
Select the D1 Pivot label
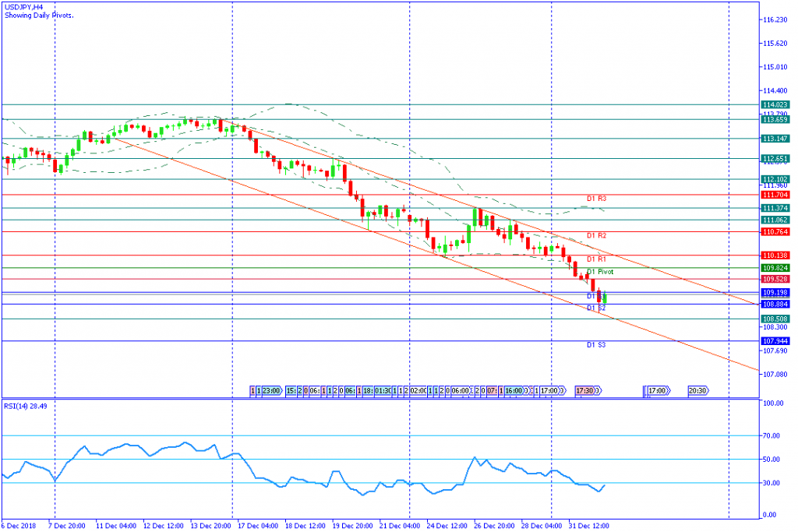(601, 272)
